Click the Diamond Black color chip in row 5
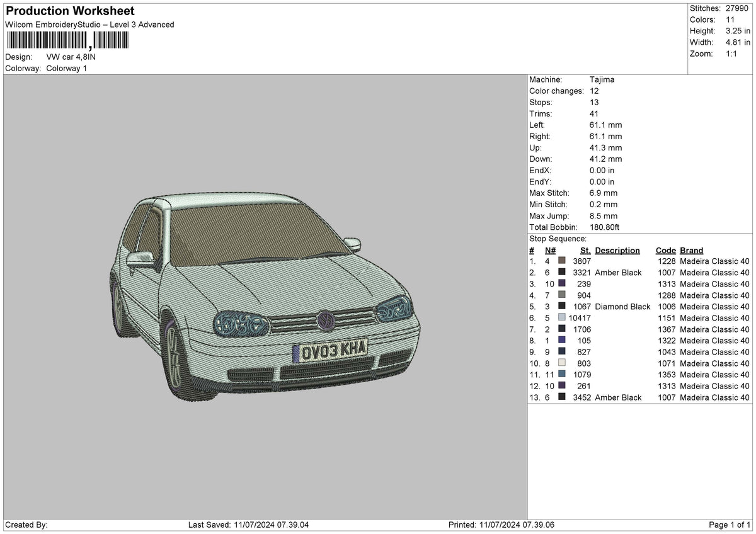Screen dimensions: 756x534 563,307
